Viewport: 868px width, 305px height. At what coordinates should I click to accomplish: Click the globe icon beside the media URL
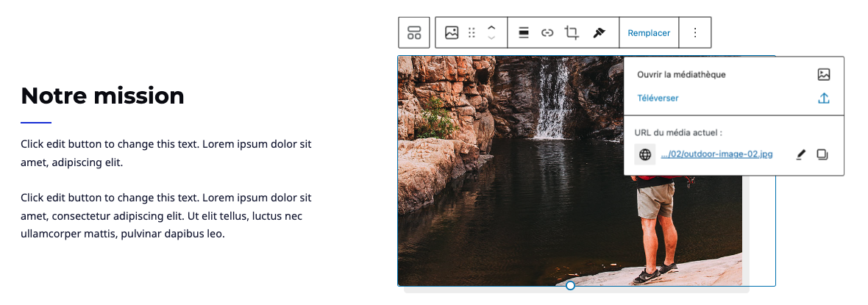(645, 154)
